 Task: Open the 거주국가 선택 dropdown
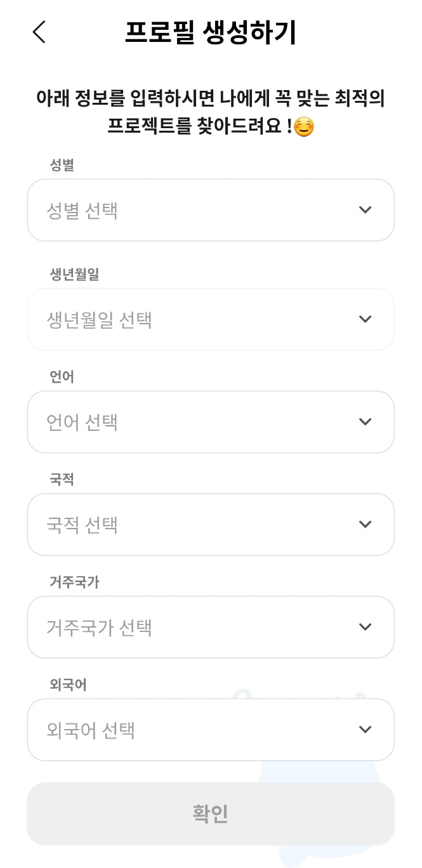click(211, 627)
